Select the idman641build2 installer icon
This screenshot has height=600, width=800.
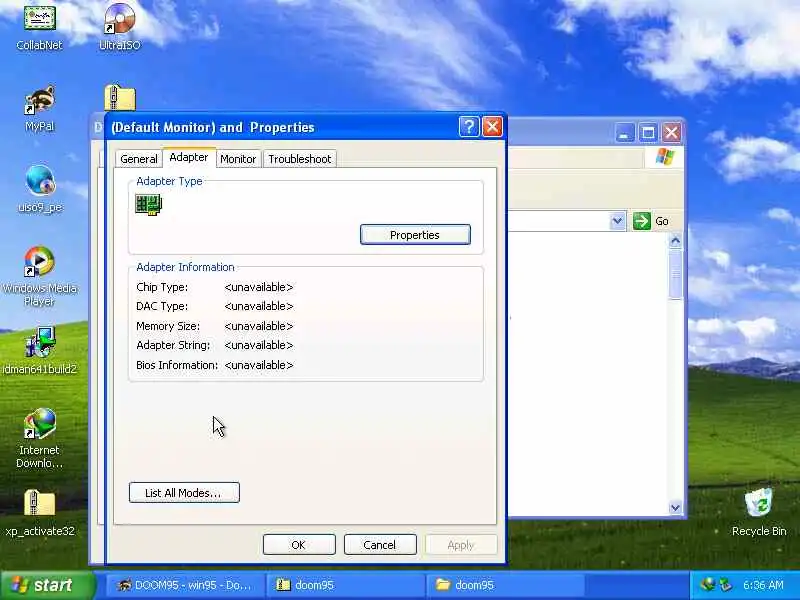click(x=39, y=351)
